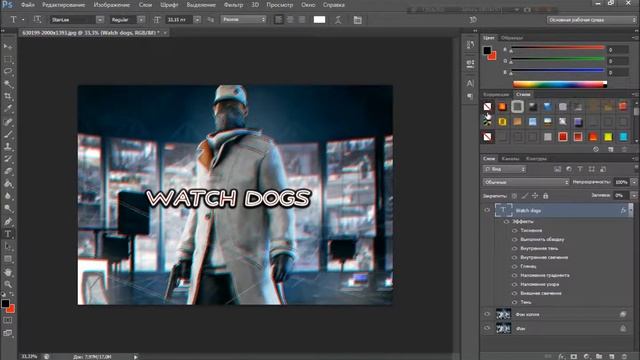This screenshot has height=360, width=640.
Task: Collapse Watch dogs layer effects list
Action: [631, 210]
